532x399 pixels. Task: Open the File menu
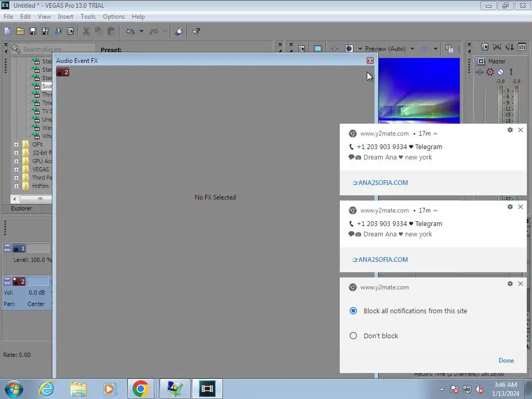click(x=8, y=16)
